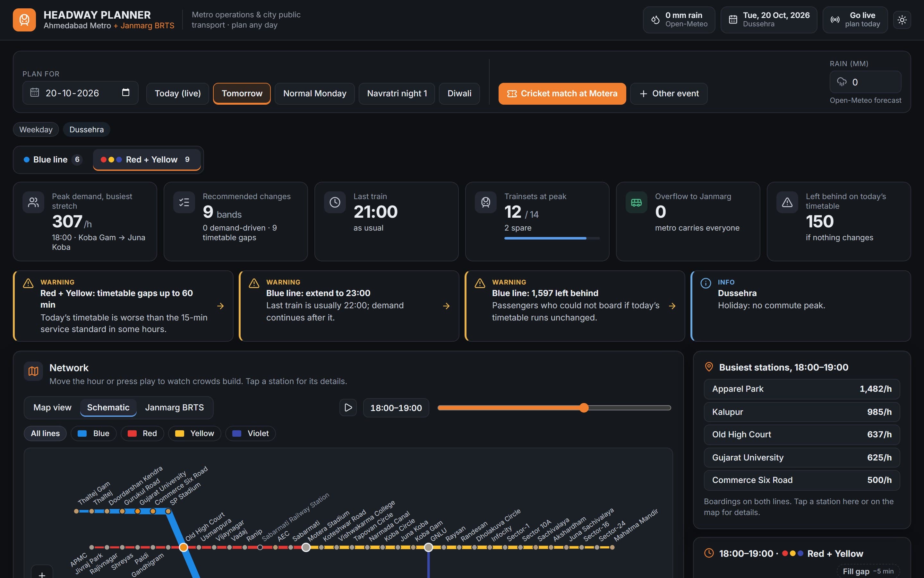Click the bus icon on Overflow to Janmarg card
924x578 pixels.
point(637,202)
